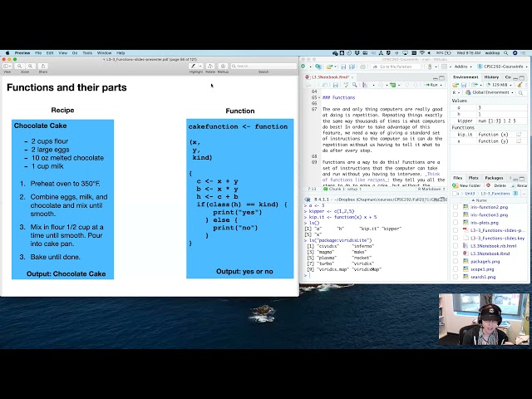Switch to the Packages tab
The image size is (532, 399).
[x=494, y=178]
